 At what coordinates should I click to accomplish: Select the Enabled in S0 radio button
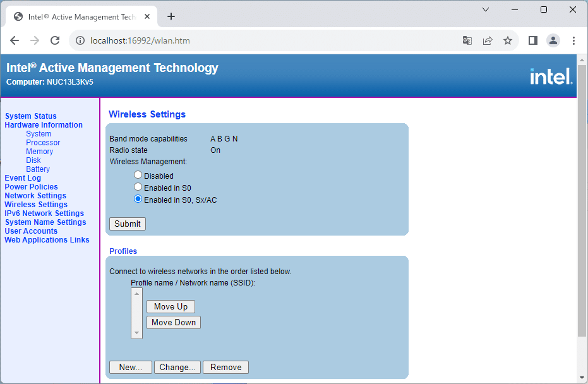coord(138,187)
